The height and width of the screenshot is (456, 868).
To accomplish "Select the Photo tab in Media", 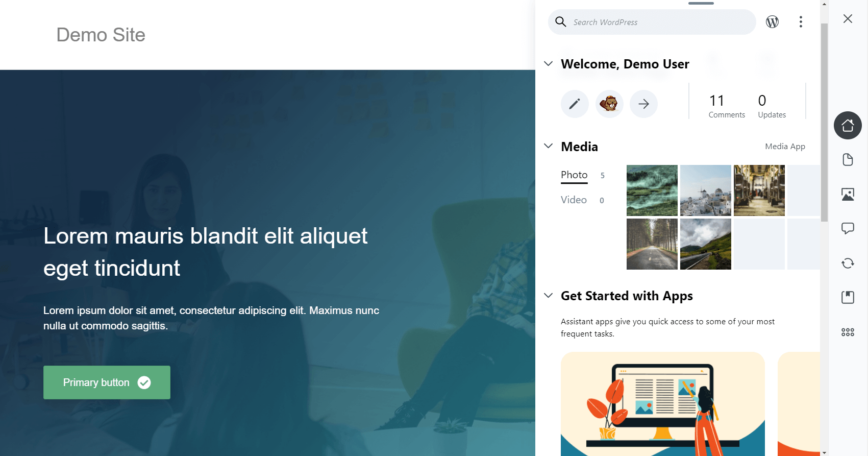I will [x=574, y=175].
